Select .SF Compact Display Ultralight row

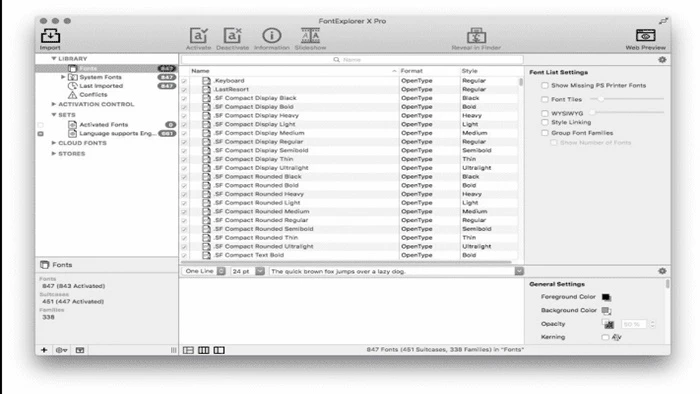point(349,168)
